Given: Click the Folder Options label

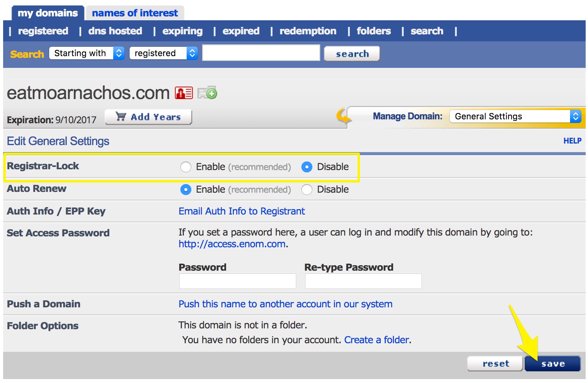Looking at the screenshot, I should 43,326.
